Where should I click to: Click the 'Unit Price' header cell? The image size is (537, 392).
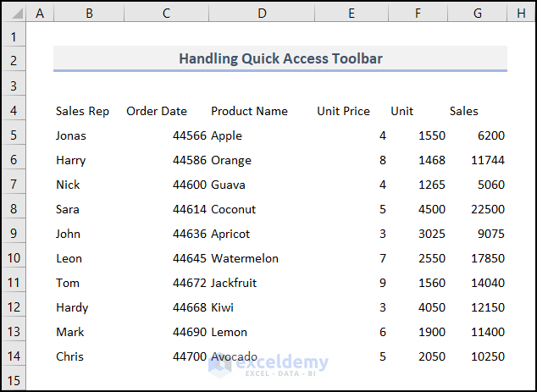coord(343,111)
